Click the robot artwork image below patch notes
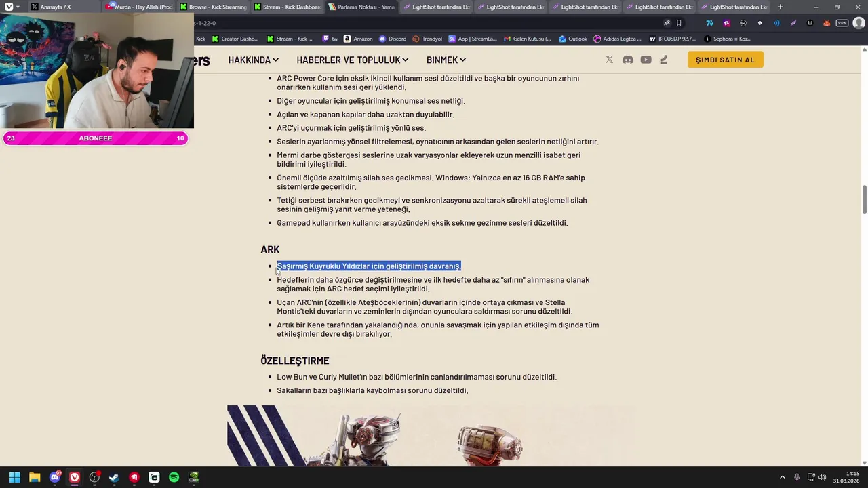This screenshot has width=868, height=488. tap(431, 436)
